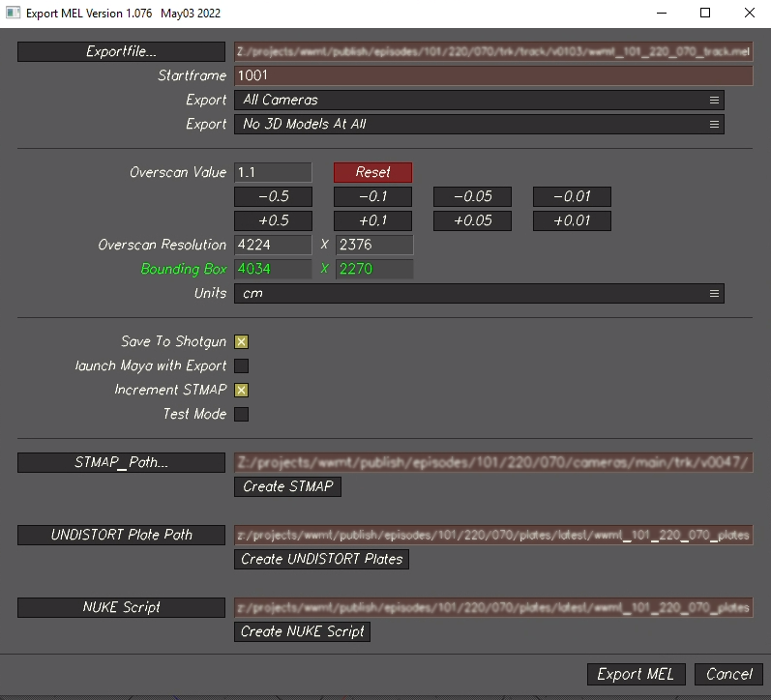
Task: Uncheck the Increment STMAP checkbox
Action: pyautogui.click(x=242, y=390)
